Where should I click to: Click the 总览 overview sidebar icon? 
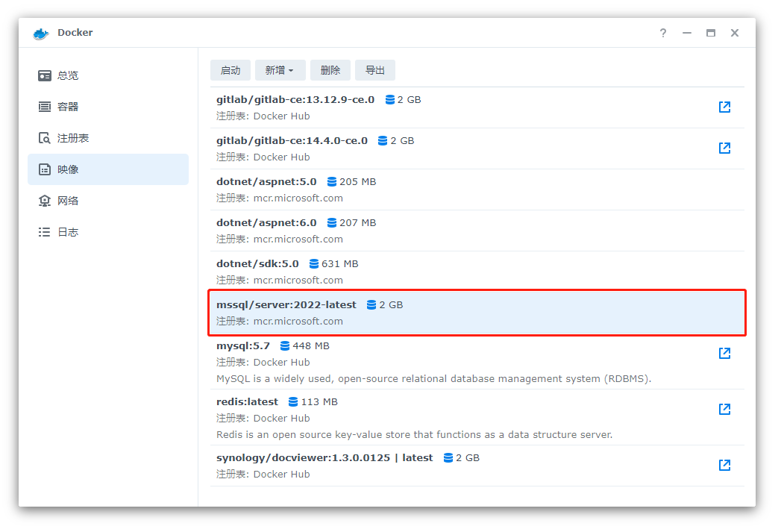tap(45, 75)
